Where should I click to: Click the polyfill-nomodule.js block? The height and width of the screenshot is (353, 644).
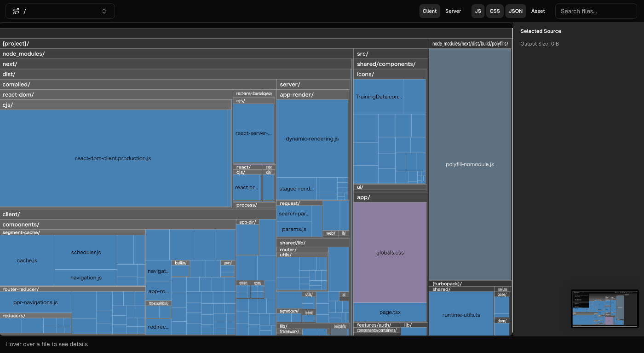[x=470, y=164]
